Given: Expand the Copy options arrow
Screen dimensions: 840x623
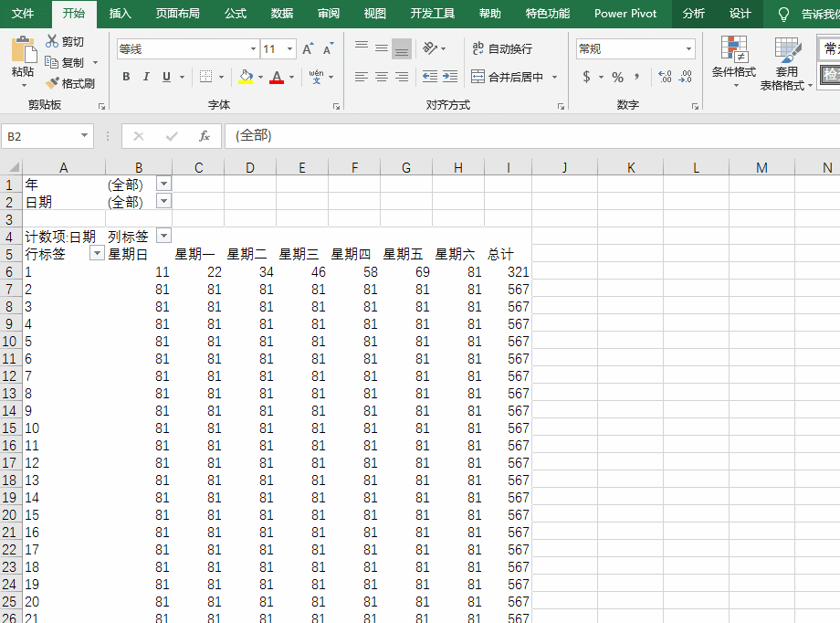Looking at the screenshot, I should coord(95,63).
